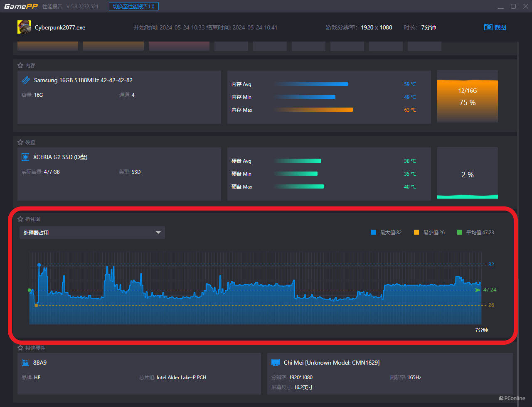Click the 7分钟 duration at top
The width and height of the screenshot is (532, 407).
point(429,27)
